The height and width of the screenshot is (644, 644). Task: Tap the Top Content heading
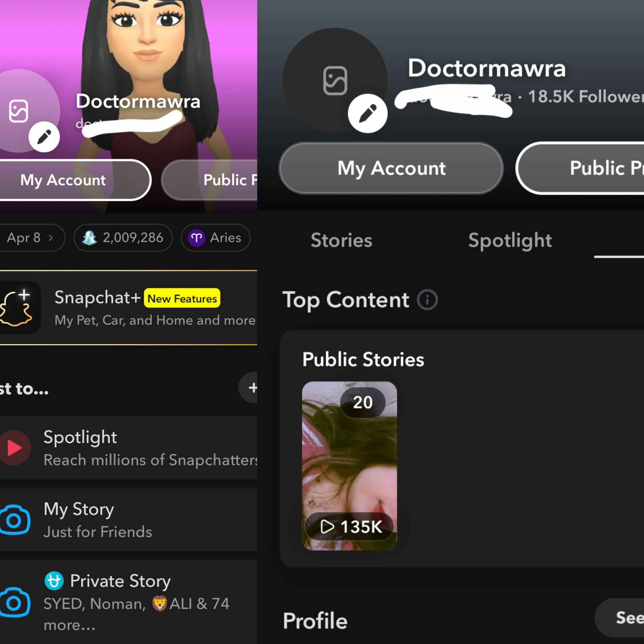(x=346, y=300)
